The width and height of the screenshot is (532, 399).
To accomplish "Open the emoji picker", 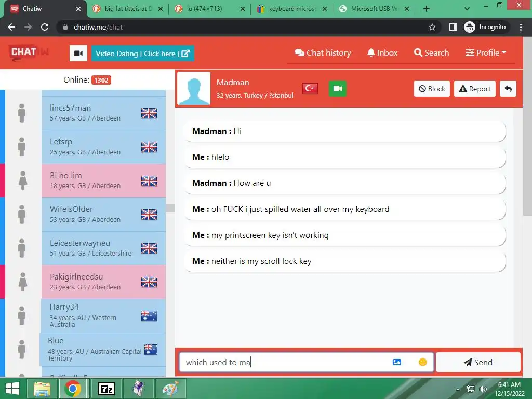I will point(423,362).
